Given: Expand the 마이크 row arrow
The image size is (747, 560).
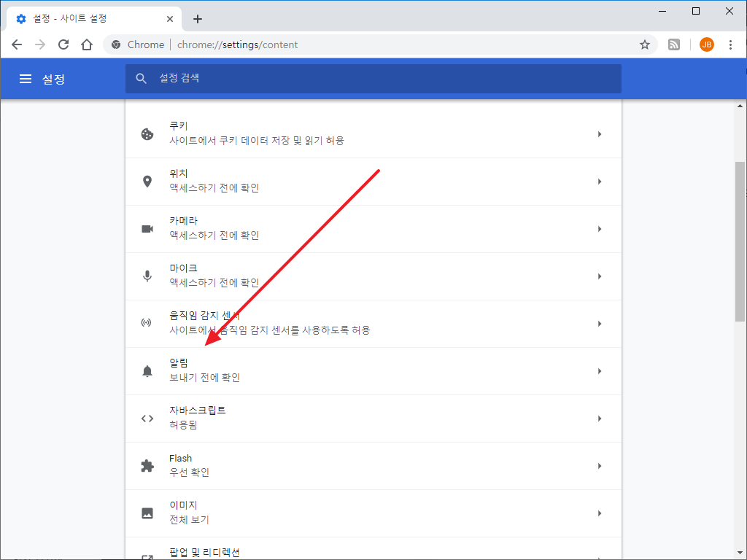Looking at the screenshot, I should click(600, 276).
